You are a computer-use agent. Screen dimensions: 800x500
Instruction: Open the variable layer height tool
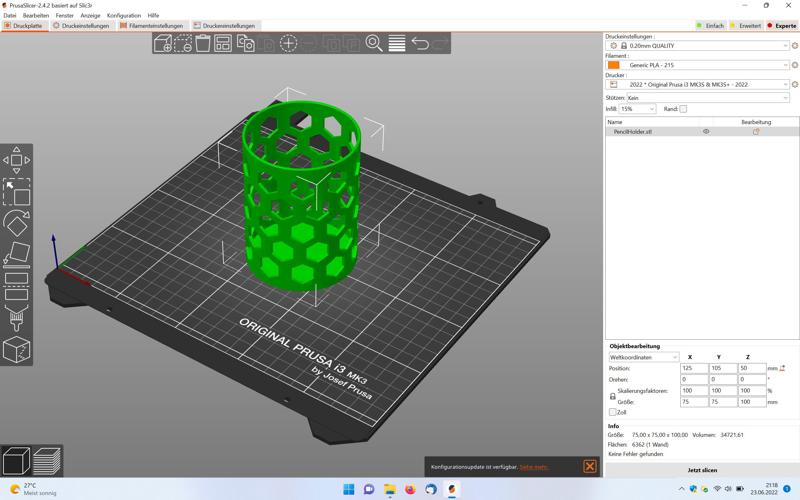point(396,43)
